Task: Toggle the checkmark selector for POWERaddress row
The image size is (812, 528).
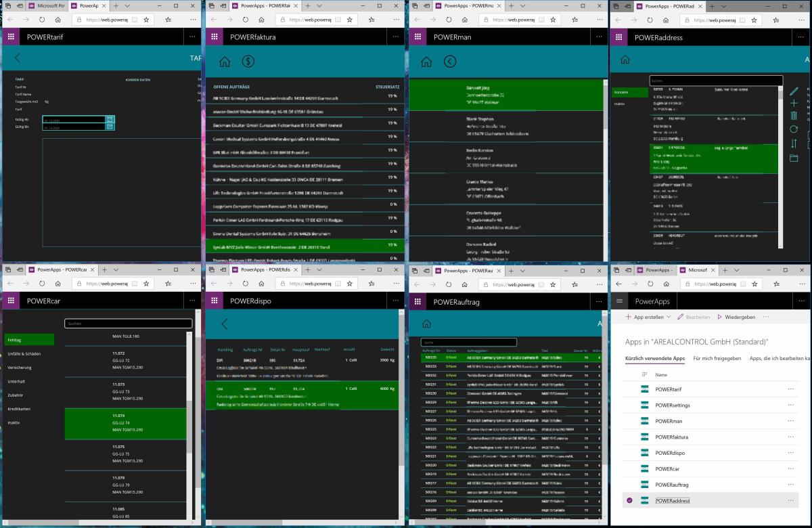Action: click(x=629, y=500)
